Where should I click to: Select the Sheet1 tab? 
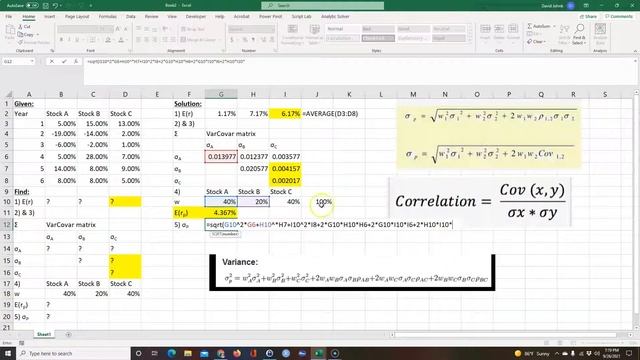[x=44, y=334]
